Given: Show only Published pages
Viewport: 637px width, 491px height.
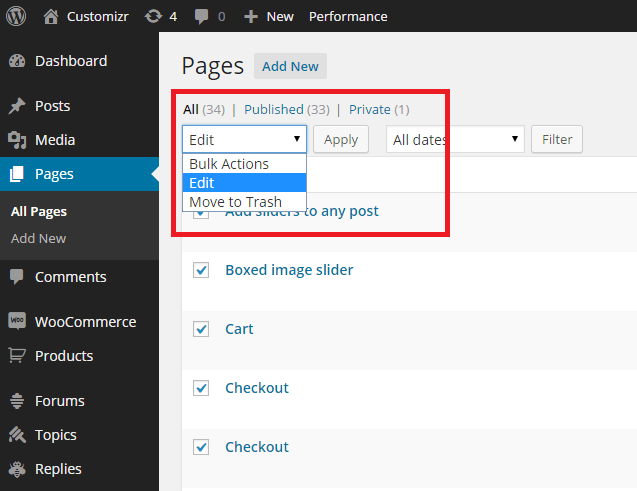Looking at the screenshot, I should (273, 109).
